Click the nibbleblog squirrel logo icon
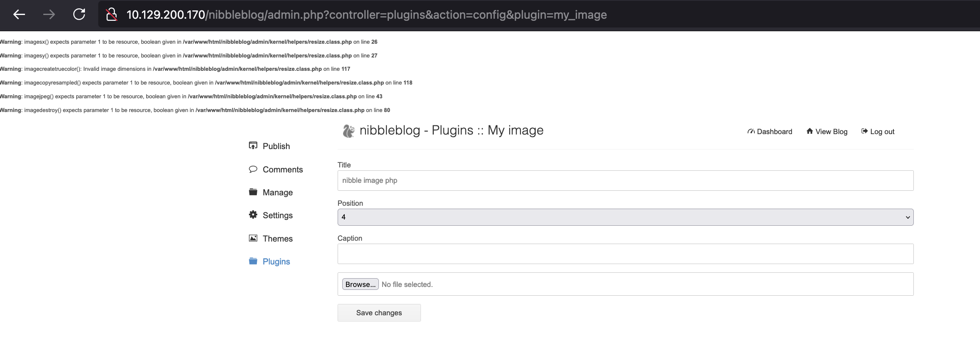980x364 pixels. coord(348,131)
